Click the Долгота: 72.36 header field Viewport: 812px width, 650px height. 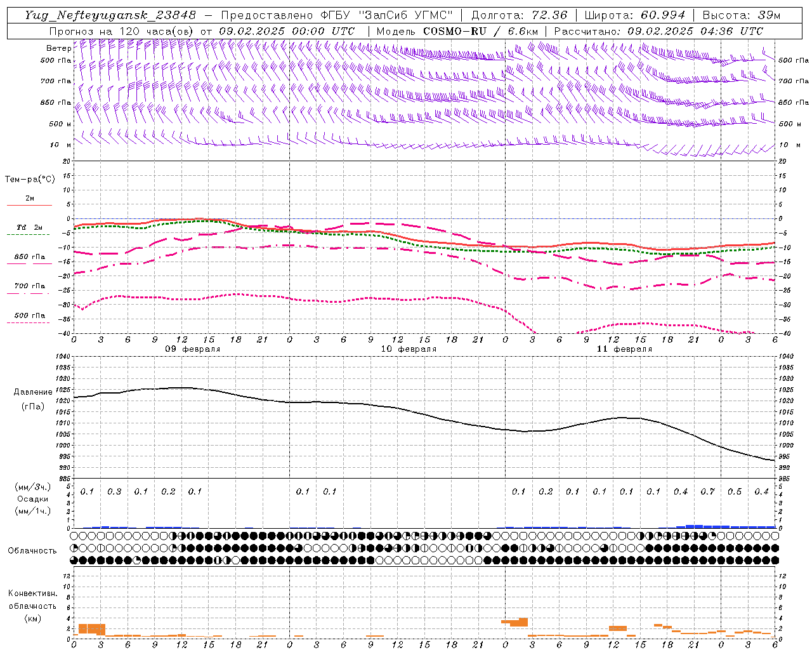click(x=519, y=15)
